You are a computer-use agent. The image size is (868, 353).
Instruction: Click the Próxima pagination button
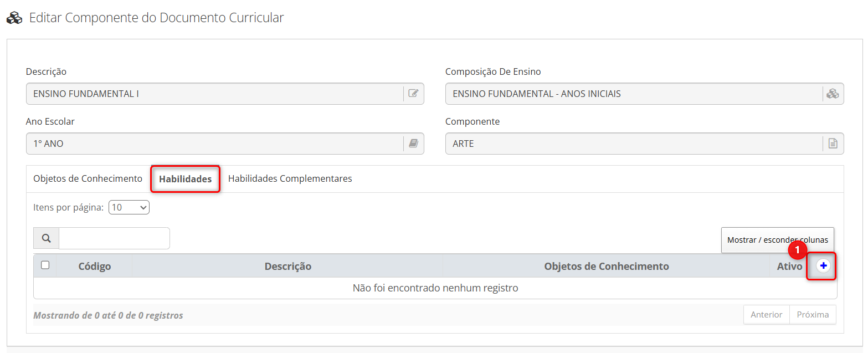pyautogui.click(x=813, y=315)
